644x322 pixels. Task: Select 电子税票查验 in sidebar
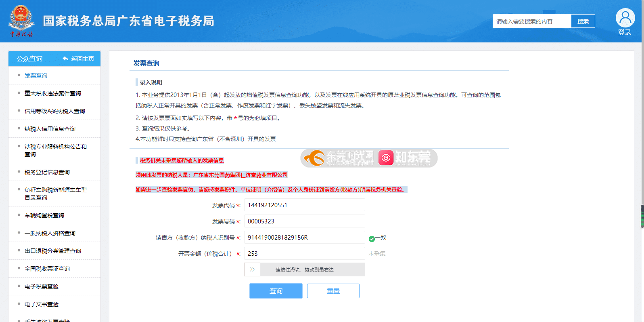click(42, 286)
